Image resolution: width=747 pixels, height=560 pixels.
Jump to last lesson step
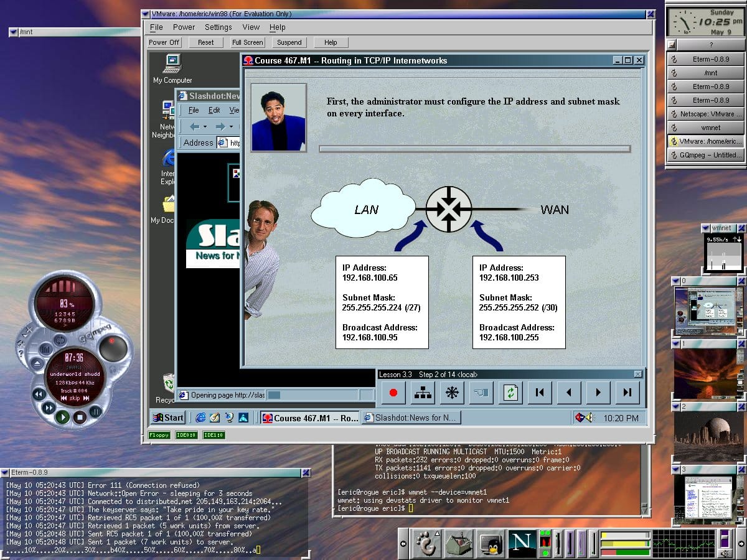pyautogui.click(x=627, y=393)
